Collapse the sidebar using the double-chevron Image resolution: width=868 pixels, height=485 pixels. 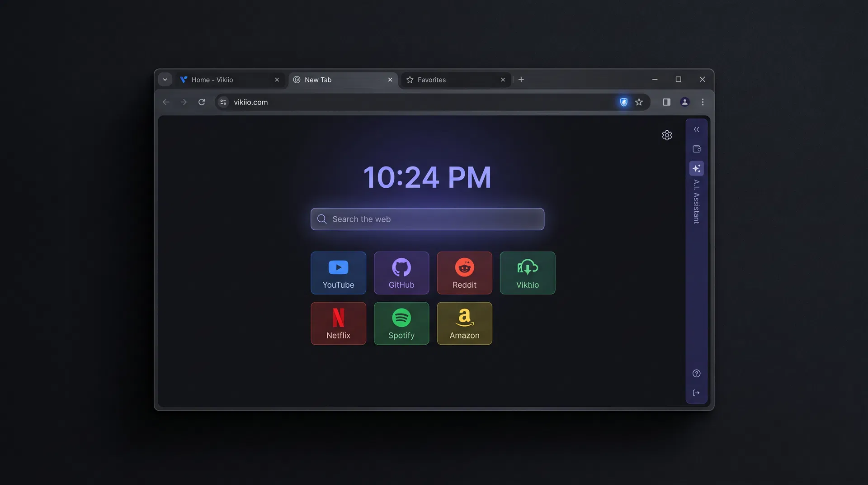tap(696, 129)
